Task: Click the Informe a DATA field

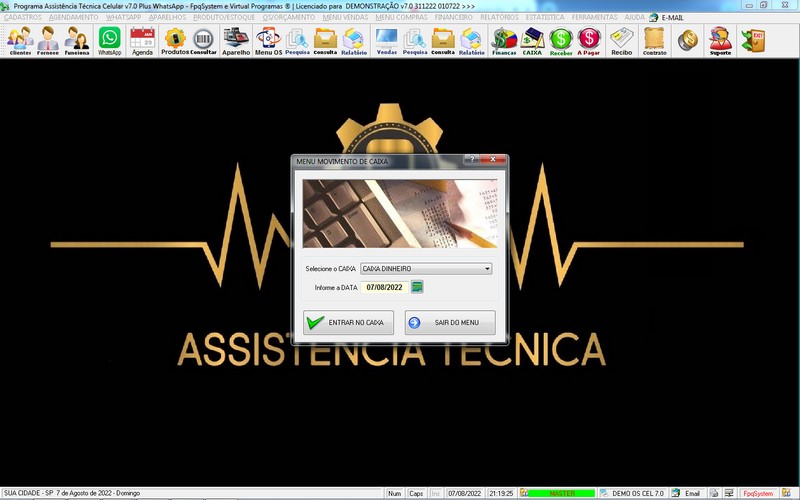Action: [x=385, y=287]
